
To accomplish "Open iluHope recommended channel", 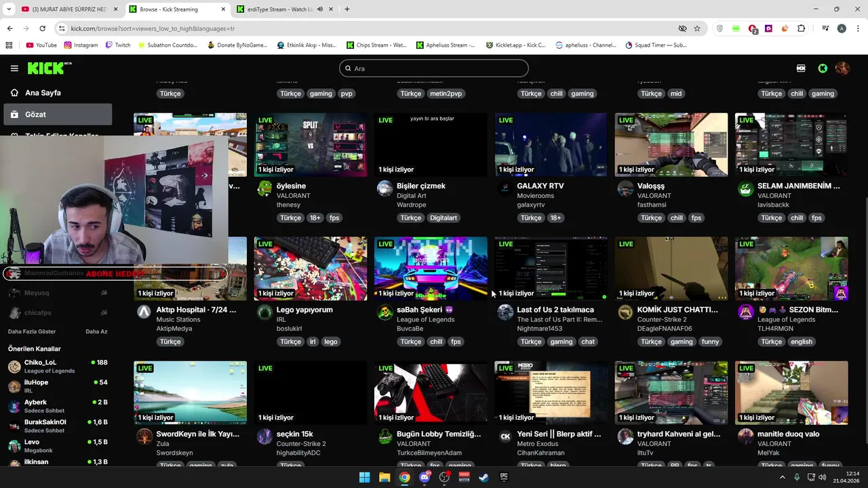I will (x=58, y=386).
